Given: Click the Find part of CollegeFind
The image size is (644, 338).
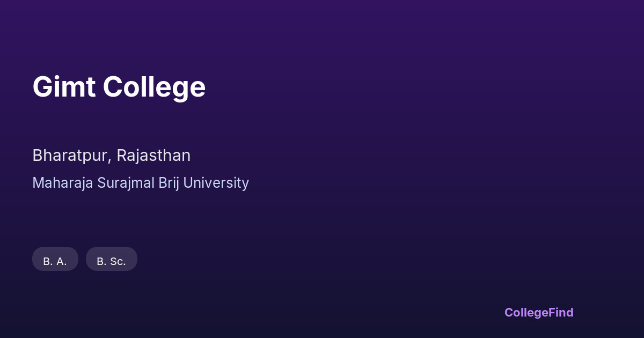Looking at the screenshot, I should tap(561, 312).
